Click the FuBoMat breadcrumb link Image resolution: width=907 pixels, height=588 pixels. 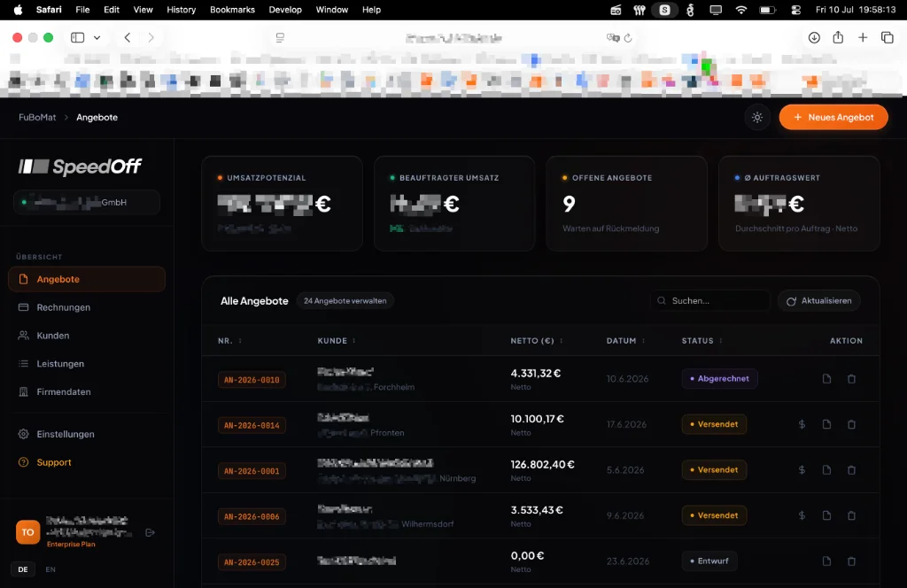click(x=37, y=118)
